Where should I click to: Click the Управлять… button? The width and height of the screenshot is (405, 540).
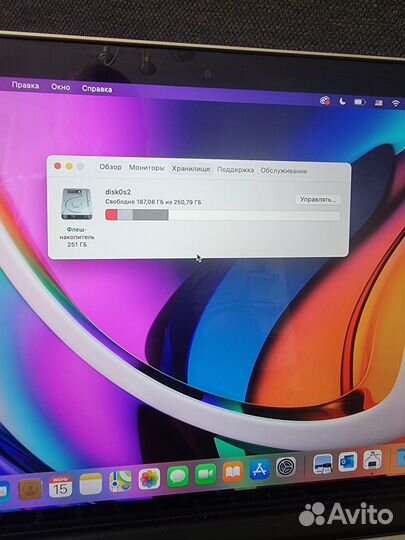click(318, 199)
